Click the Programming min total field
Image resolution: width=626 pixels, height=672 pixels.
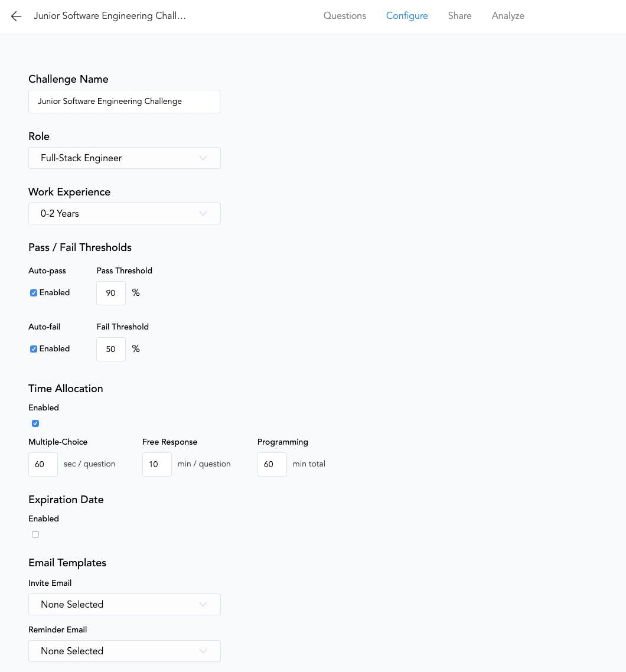pos(272,464)
